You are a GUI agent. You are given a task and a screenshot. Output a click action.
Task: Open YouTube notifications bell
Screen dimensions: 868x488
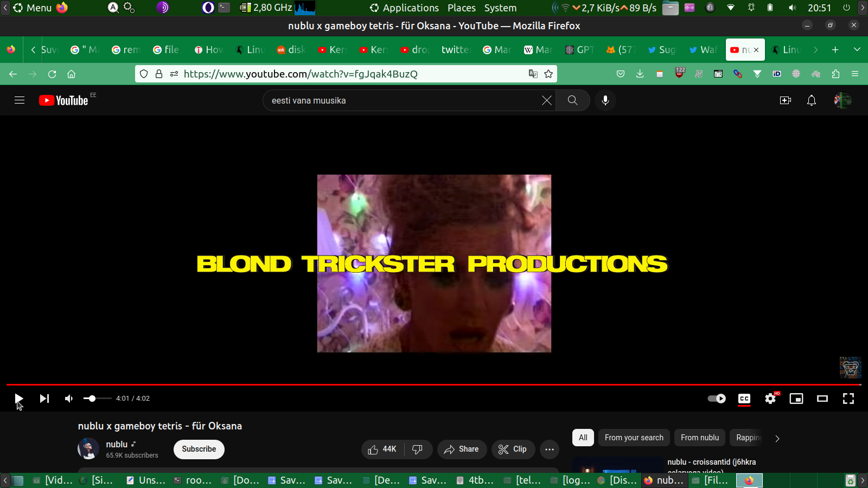coord(812,100)
